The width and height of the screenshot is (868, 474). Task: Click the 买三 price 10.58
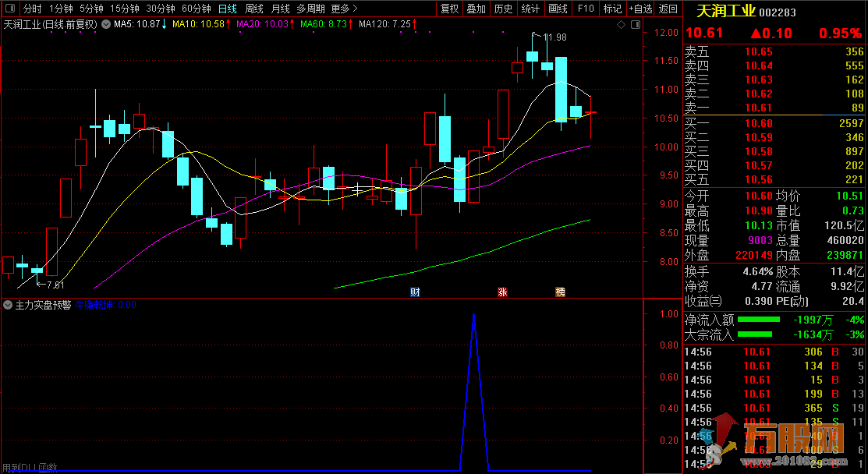[x=758, y=151]
